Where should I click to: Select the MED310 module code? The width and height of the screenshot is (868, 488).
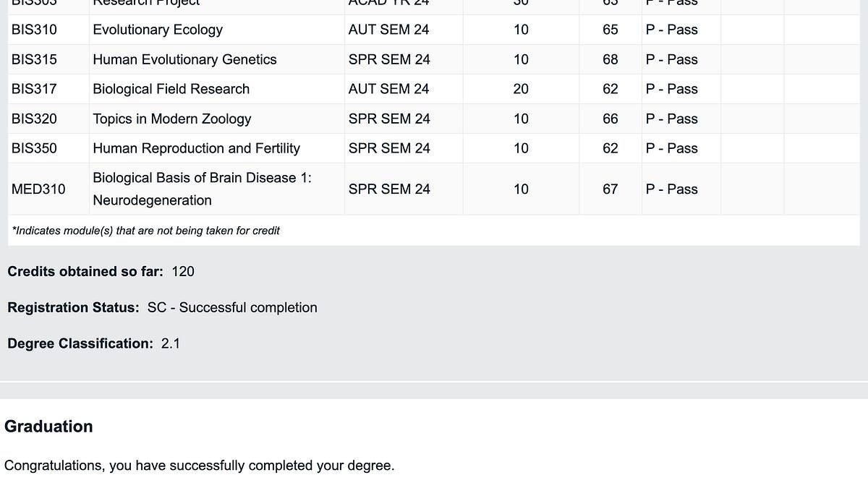(x=38, y=189)
